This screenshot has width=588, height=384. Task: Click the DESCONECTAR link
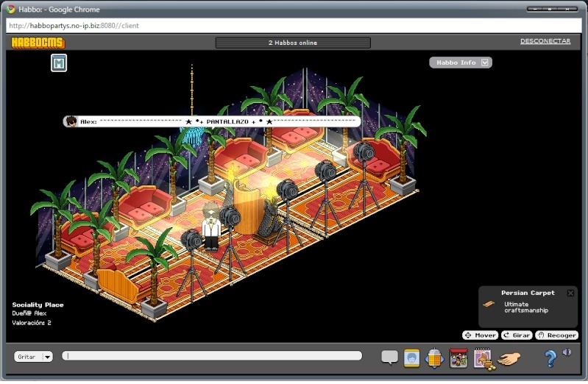coord(545,41)
